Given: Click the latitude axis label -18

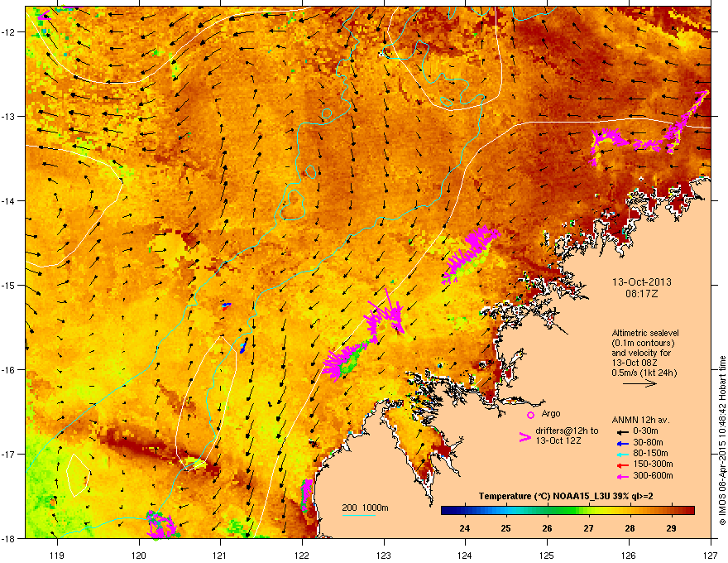Looking at the screenshot, I should coord(8,538).
